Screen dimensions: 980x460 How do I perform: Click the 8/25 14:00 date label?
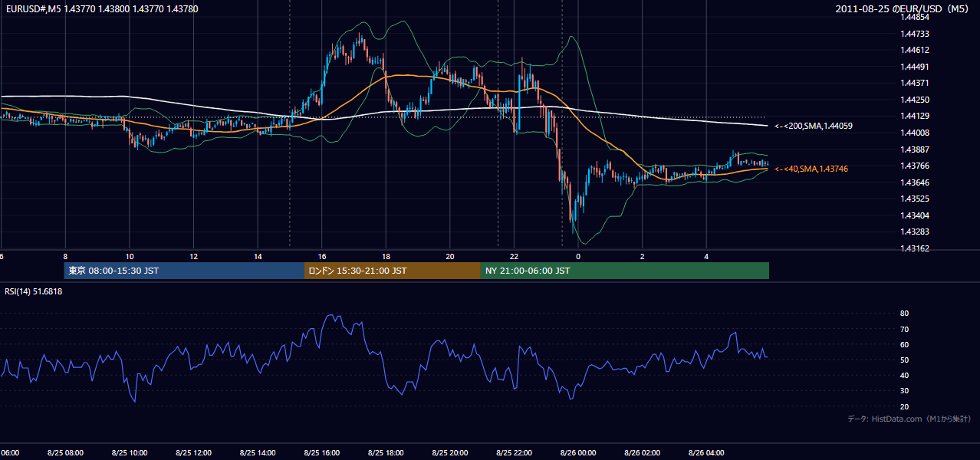tap(258, 452)
